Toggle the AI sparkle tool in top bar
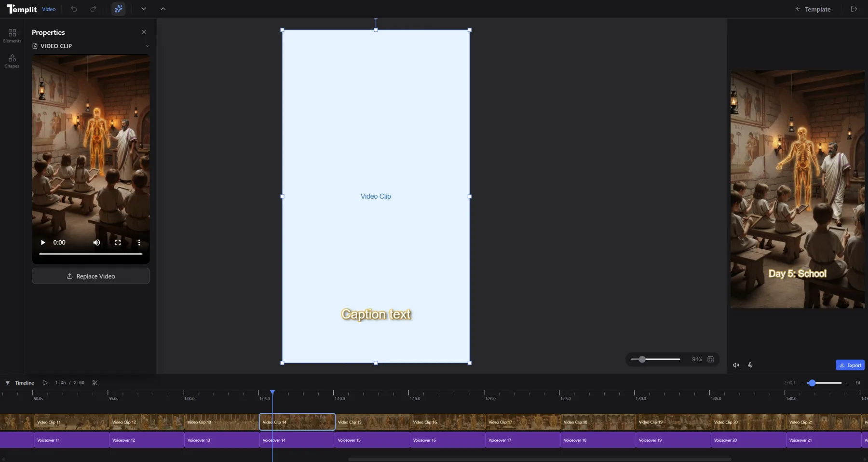The image size is (868, 462). (x=119, y=9)
